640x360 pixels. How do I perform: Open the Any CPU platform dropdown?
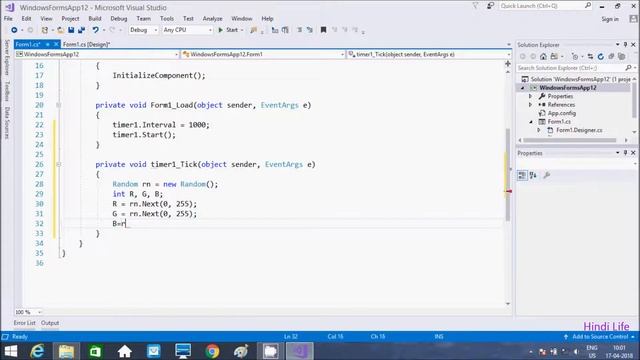(210, 30)
